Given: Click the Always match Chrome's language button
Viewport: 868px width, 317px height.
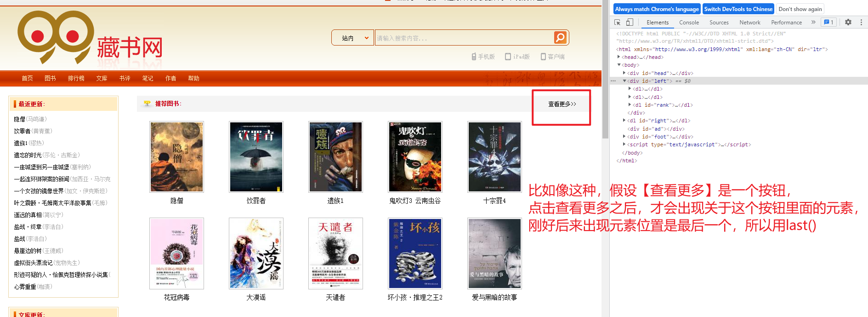Looking at the screenshot, I should click(657, 9).
